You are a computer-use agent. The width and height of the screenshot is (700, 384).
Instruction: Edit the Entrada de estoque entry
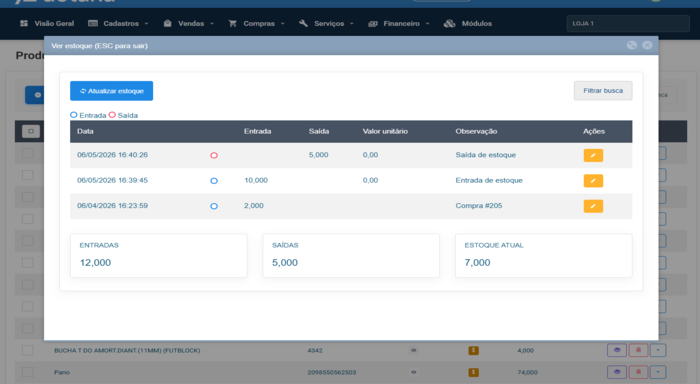click(593, 181)
